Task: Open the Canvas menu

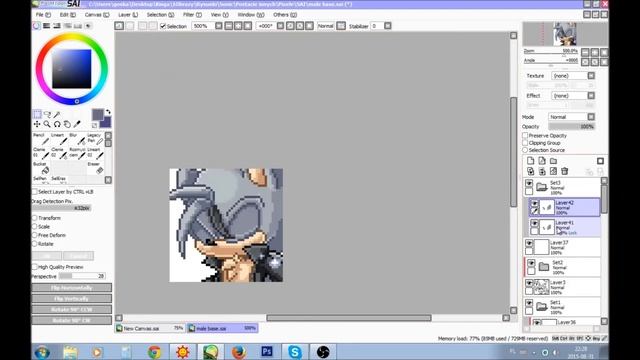Action: (97, 15)
